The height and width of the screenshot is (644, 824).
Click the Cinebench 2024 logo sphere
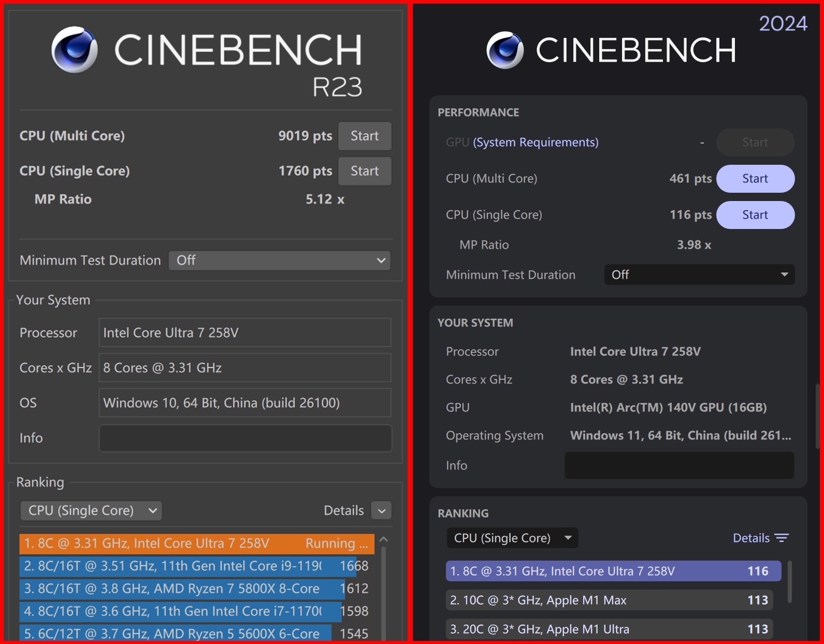tap(505, 50)
